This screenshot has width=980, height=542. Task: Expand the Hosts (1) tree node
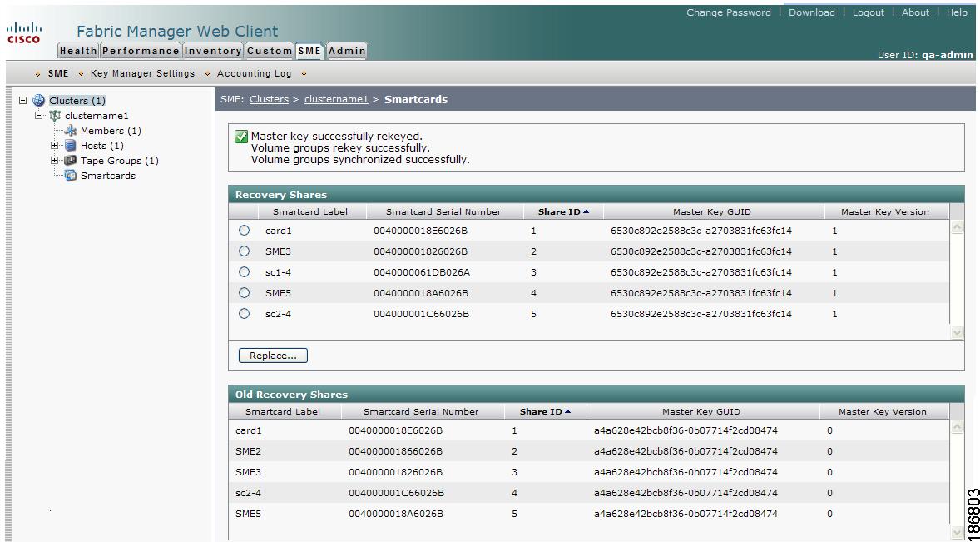(x=55, y=146)
